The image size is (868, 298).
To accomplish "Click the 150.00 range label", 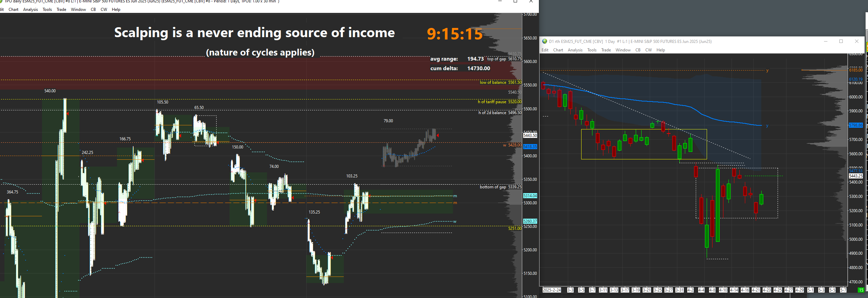I will 237,147.
